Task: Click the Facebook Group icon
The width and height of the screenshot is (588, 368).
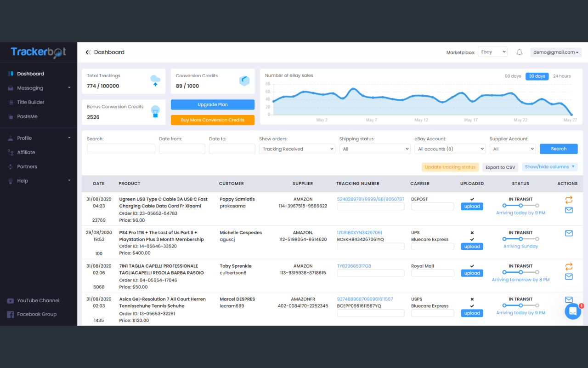Action: pos(11,315)
